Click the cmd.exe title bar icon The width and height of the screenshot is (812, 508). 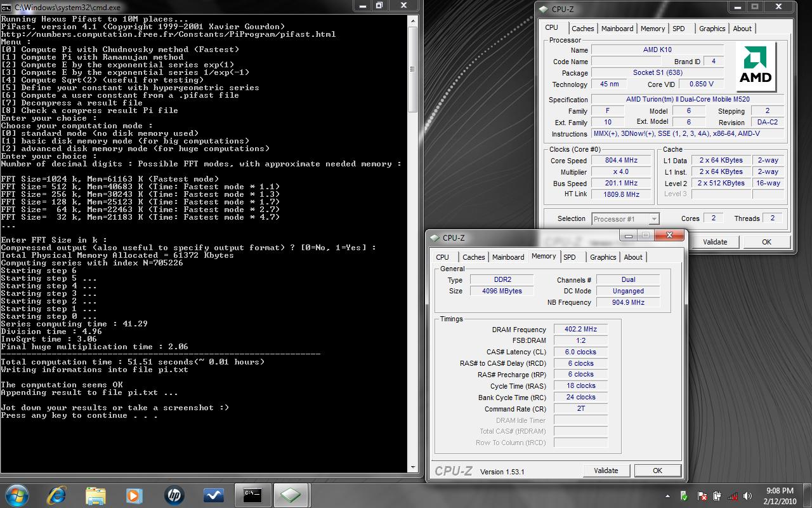coord(6,7)
